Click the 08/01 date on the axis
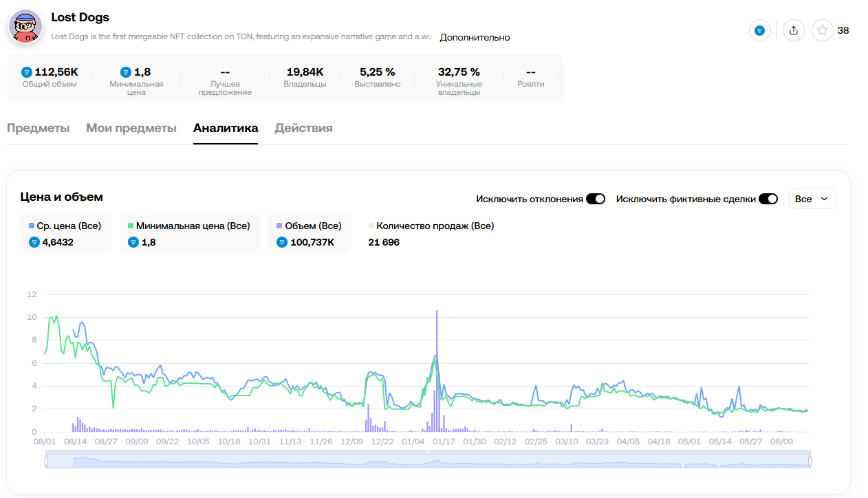The height and width of the screenshot is (498, 868). click(x=45, y=442)
